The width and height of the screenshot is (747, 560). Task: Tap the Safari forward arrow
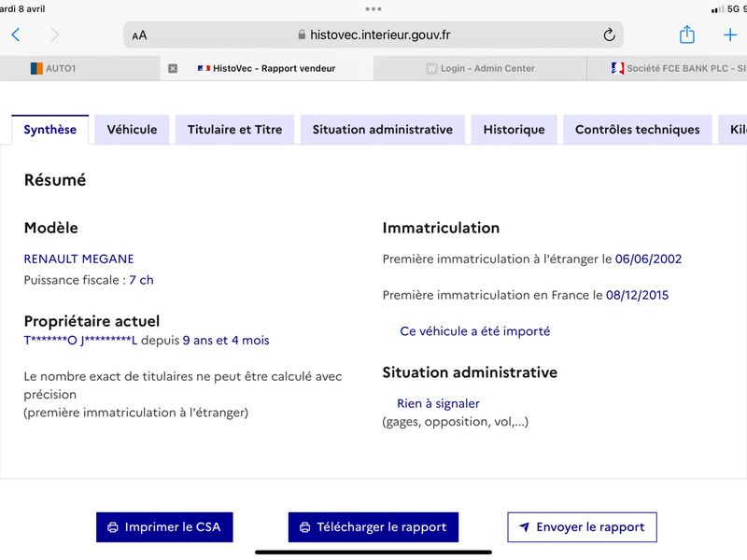click(55, 35)
